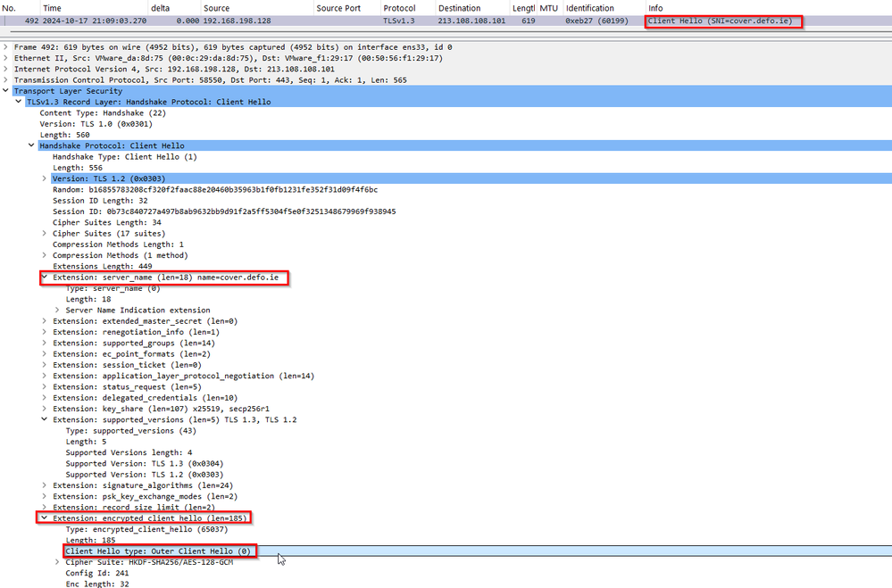Select the Random value line
The image size is (892, 588).
pyautogui.click(x=215, y=189)
